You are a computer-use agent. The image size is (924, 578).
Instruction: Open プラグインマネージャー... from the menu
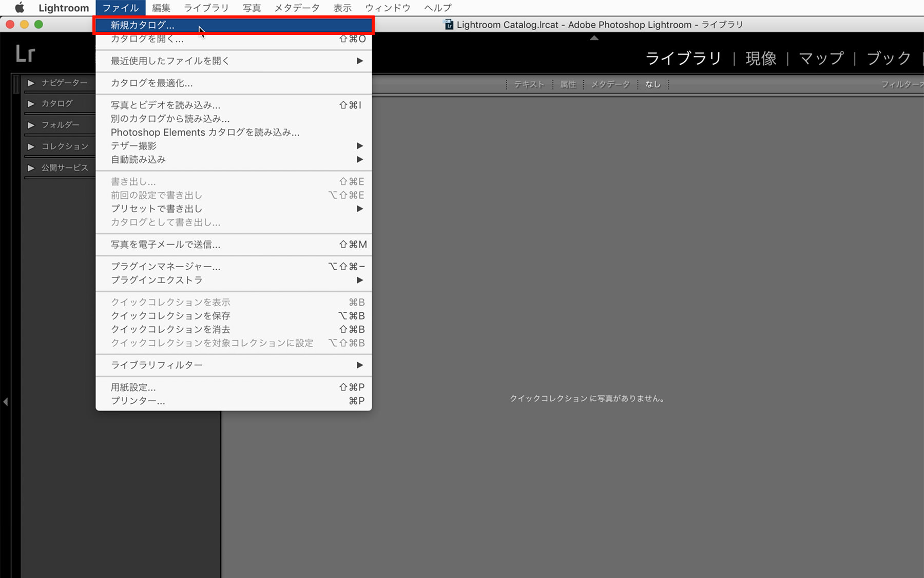click(234, 267)
